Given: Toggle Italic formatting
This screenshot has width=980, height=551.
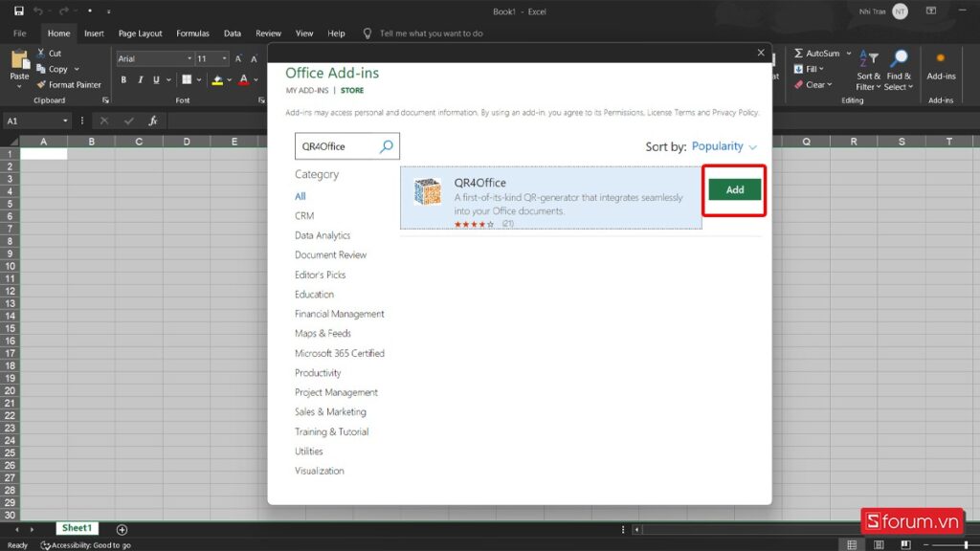Looking at the screenshot, I should pyautogui.click(x=140, y=79).
